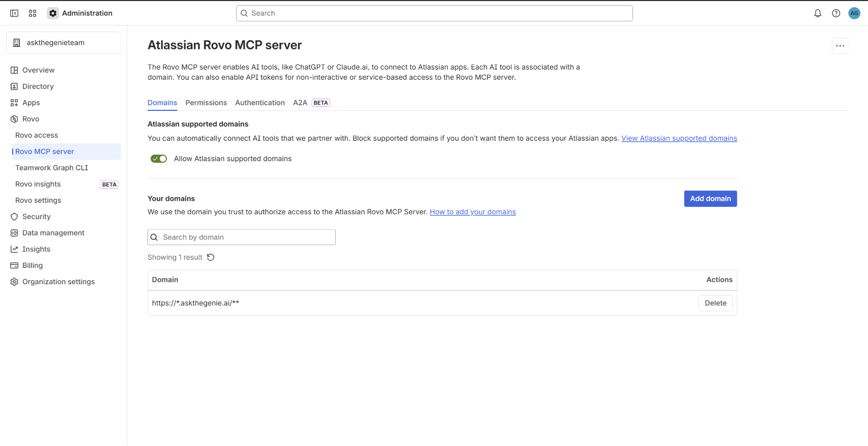Click the Data management icon
The width and height of the screenshot is (868, 446).
(14, 233)
